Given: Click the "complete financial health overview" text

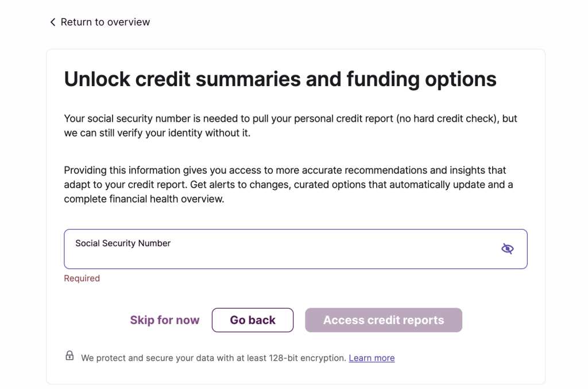Looking at the screenshot, I should point(144,199).
